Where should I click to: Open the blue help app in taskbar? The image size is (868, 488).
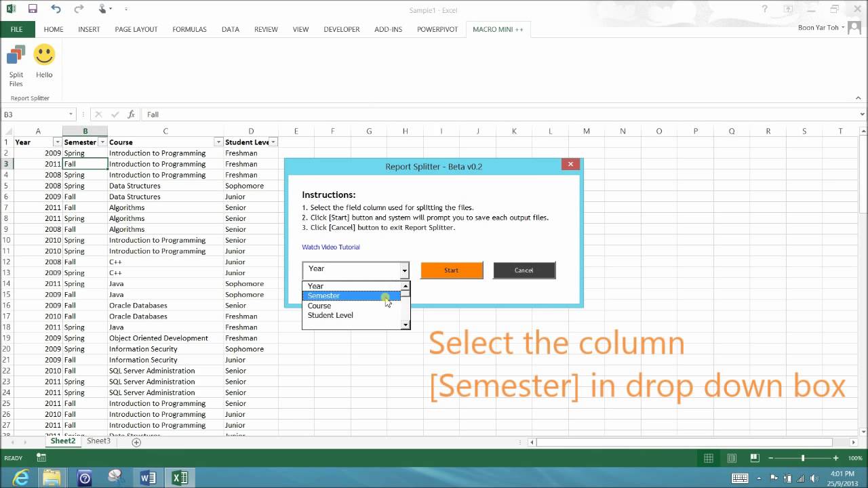pyautogui.click(x=84, y=478)
